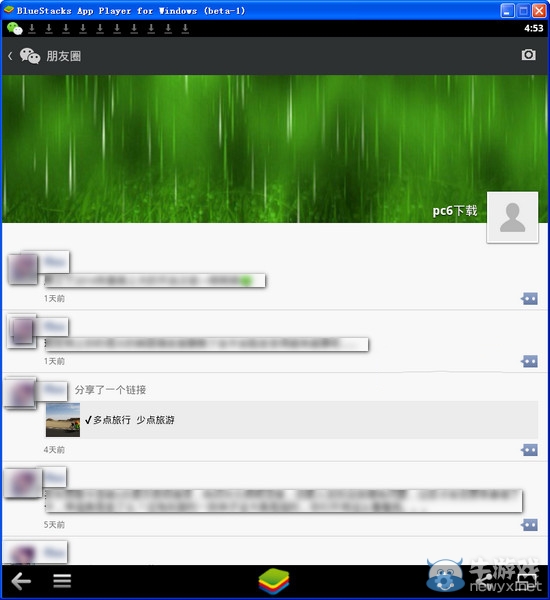The height and width of the screenshot is (600, 550).
Task: Open the camera icon to post a moment
Action: 528,55
